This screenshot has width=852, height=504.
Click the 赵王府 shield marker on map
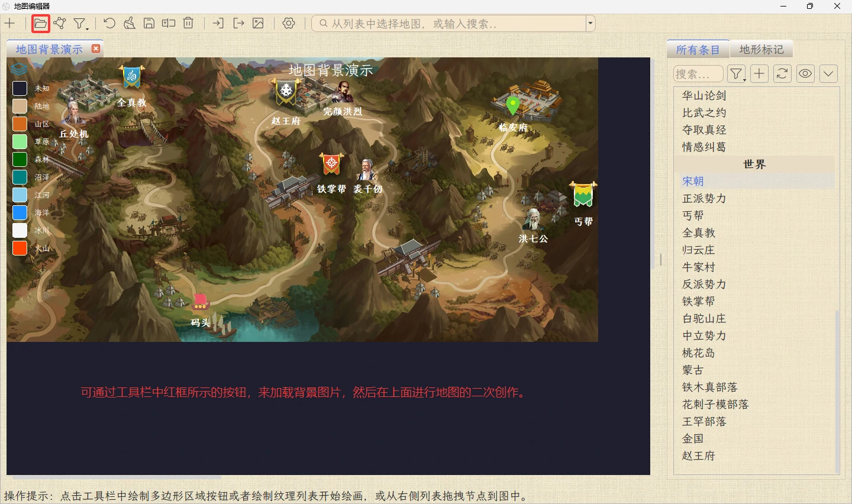coord(286,91)
